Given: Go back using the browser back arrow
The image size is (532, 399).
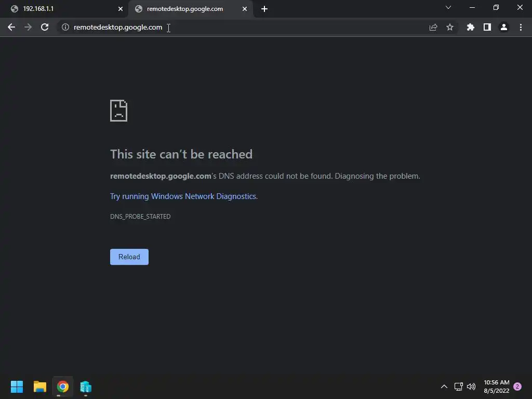Looking at the screenshot, I should (x=11, y=27).
